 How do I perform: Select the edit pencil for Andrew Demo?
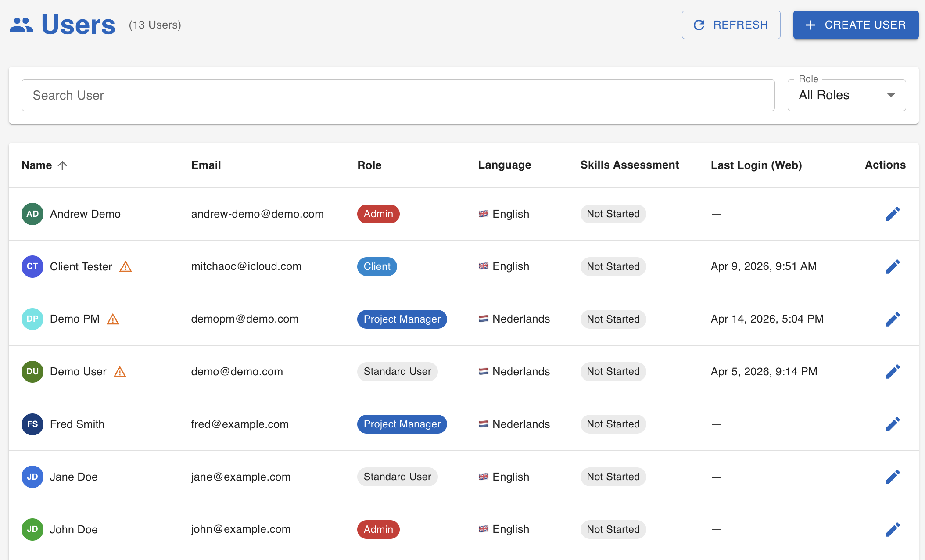pos(893,214)
